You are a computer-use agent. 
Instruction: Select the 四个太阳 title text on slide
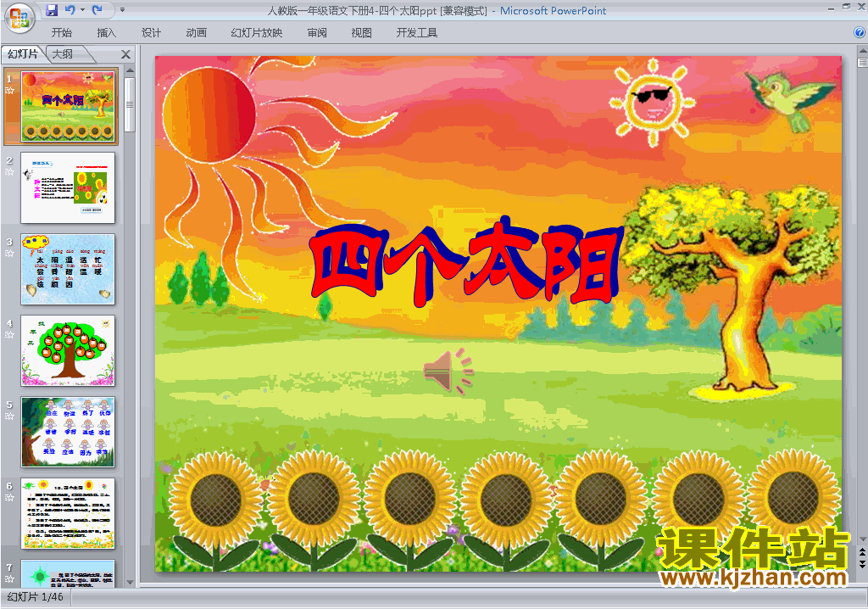467,262
